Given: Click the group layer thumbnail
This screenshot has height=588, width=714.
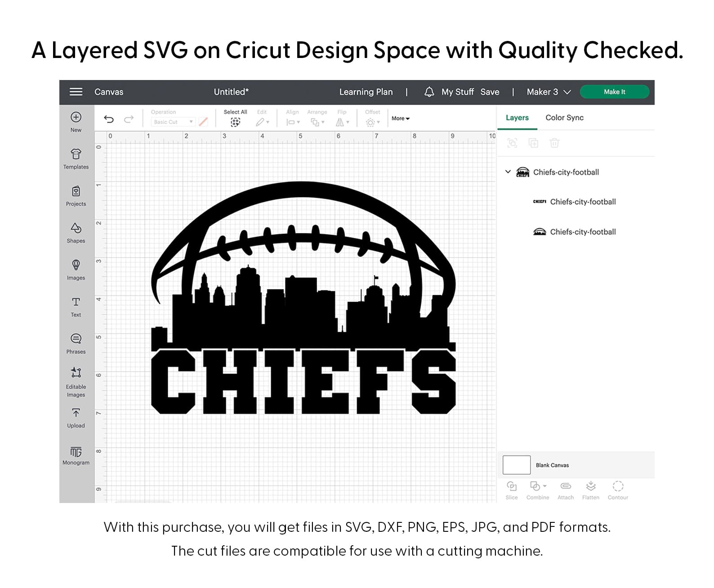Looking at the screenshot, I should click(x=522, y=172).
